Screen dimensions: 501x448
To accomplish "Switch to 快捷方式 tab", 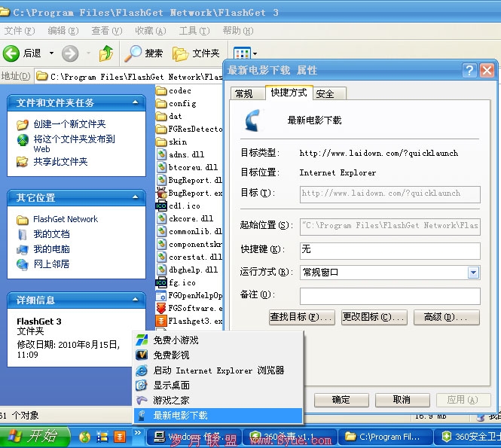I will coord(289,93).
